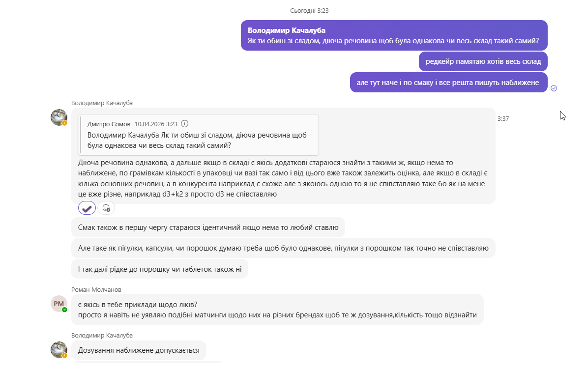Viewport: 588px width, 367px height.
Task: Click the sender name Роман Молчанов
Action: (96, 290)
